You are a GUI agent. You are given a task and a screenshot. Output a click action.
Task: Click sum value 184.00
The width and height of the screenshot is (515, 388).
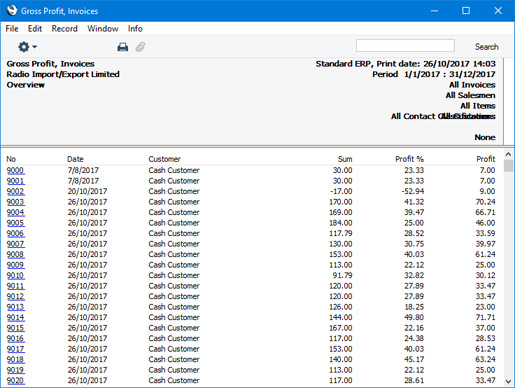point(341,223)
